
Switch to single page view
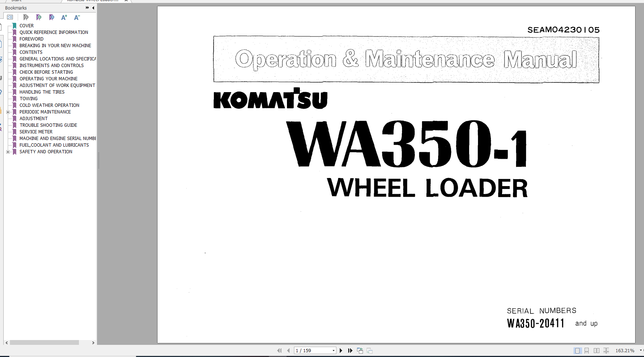point(578,351)
